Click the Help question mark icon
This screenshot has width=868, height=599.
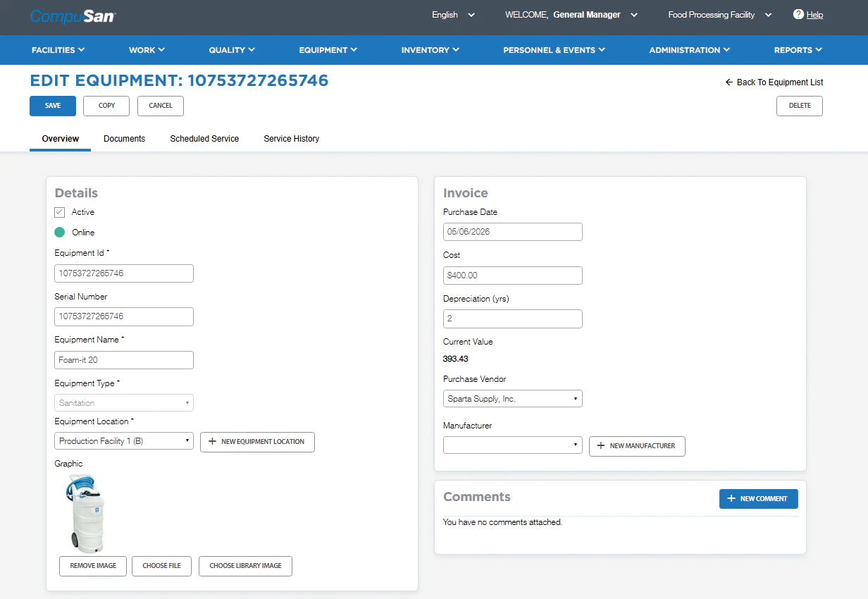pos(798,14)
